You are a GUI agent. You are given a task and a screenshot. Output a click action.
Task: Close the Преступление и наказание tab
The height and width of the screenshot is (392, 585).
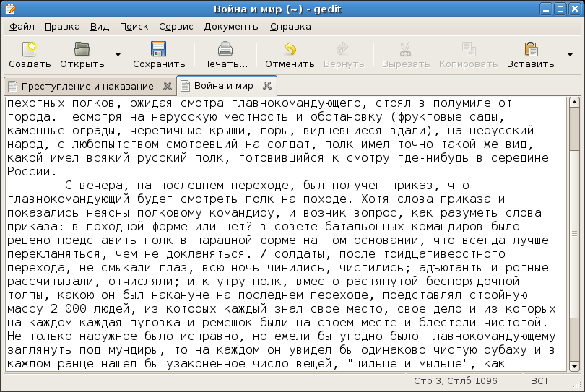pyautogui.click(x=168, y=87)
